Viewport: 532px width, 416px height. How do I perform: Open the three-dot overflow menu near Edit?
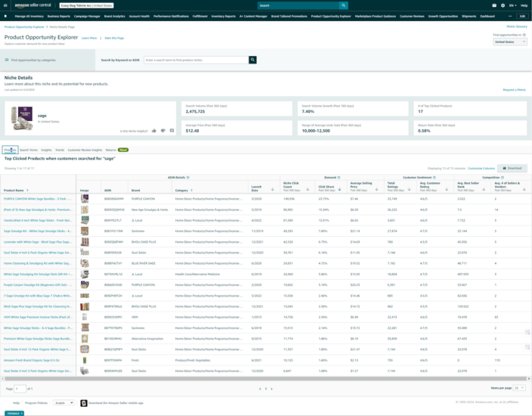point(510,16)
